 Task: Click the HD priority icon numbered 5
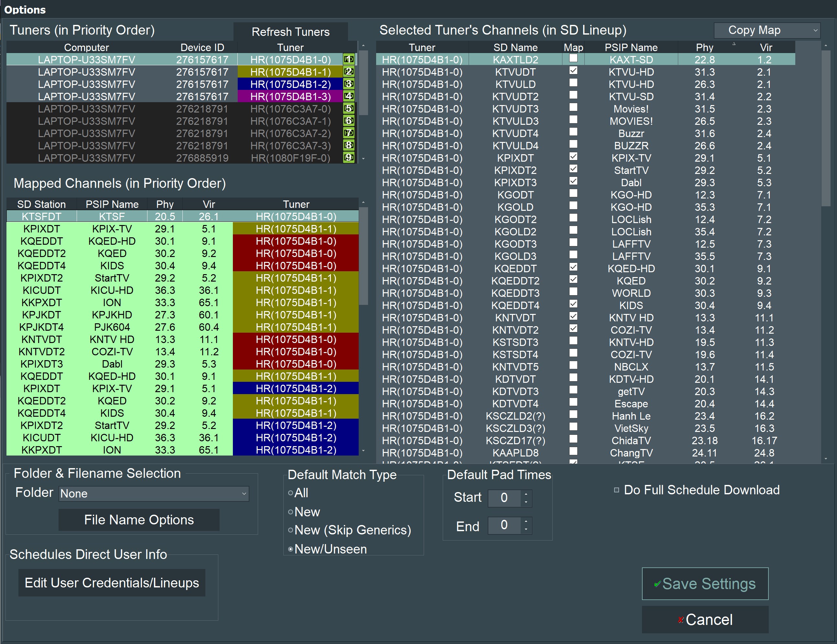click(348, 108)
